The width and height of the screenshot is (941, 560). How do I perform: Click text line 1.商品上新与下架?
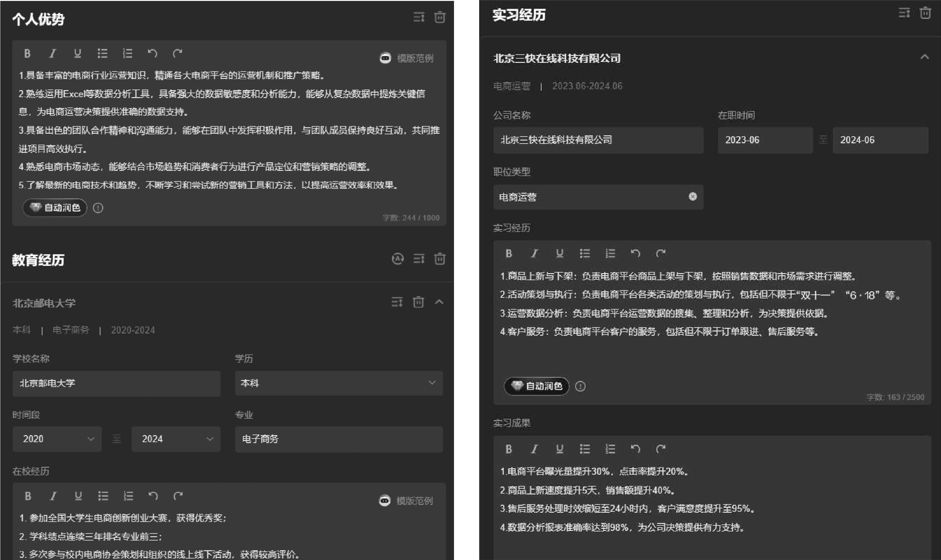click(x=678, y=276)
